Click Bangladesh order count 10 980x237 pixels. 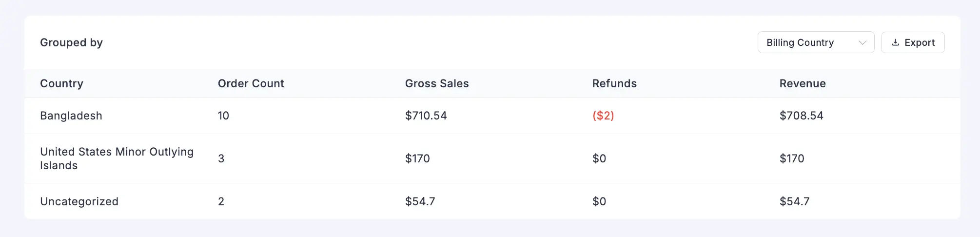(x=223, y=116)
